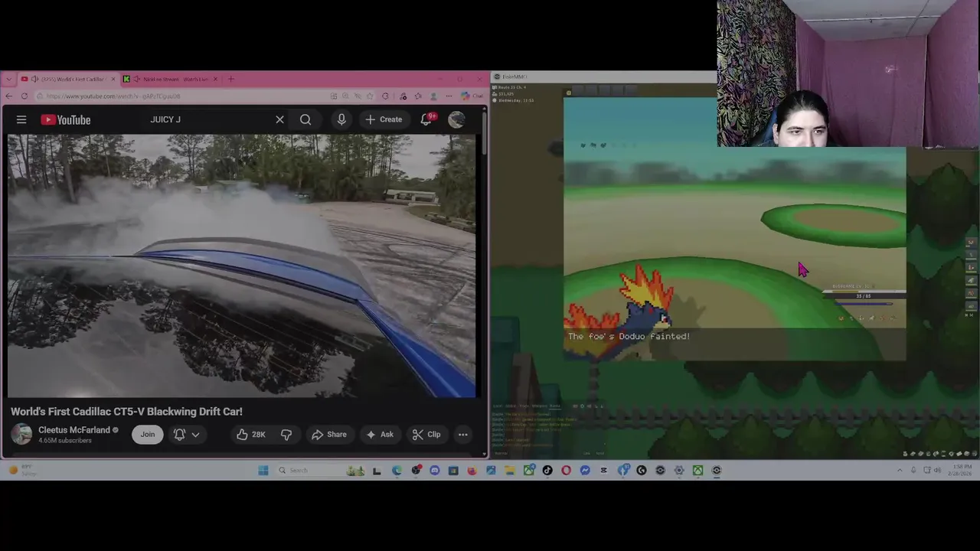Mute the World's First Cadillac tab audio
The height and width of the screenshot is (551, 980).
tap(34, 79)
